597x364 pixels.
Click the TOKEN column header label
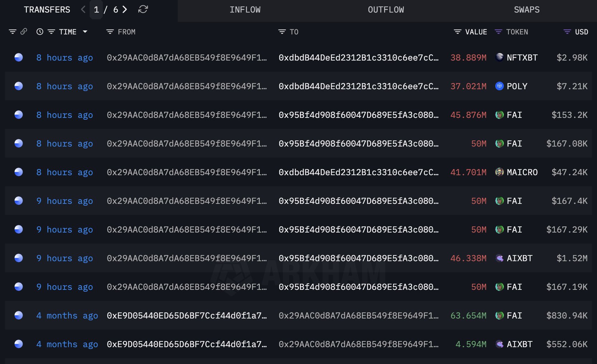(517, 32)
